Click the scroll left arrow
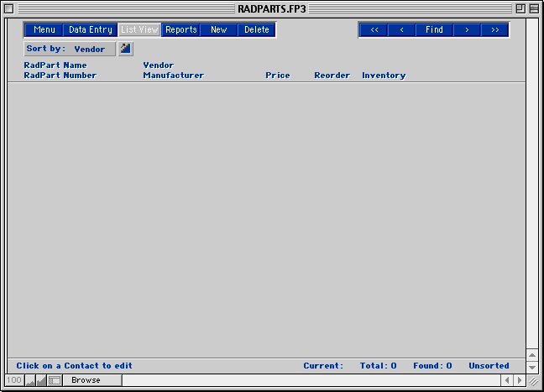This screenshot has height=392, width=544. tap(507, 380)
